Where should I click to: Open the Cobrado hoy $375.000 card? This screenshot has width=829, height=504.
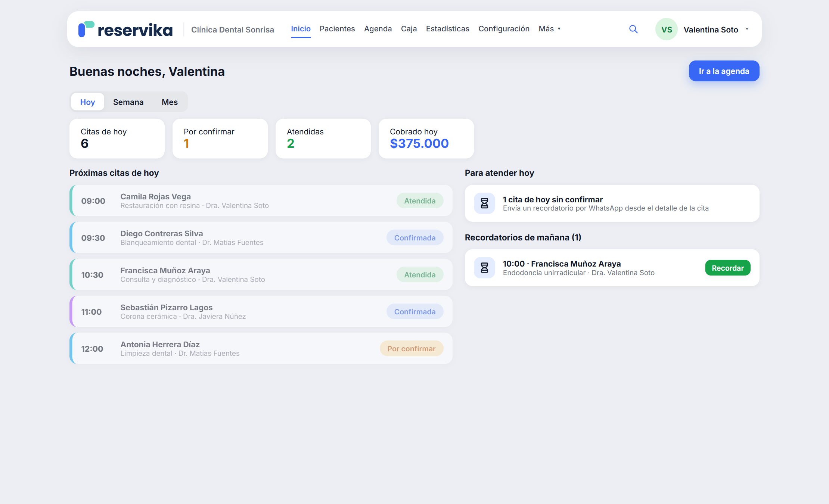pos(426,139)
